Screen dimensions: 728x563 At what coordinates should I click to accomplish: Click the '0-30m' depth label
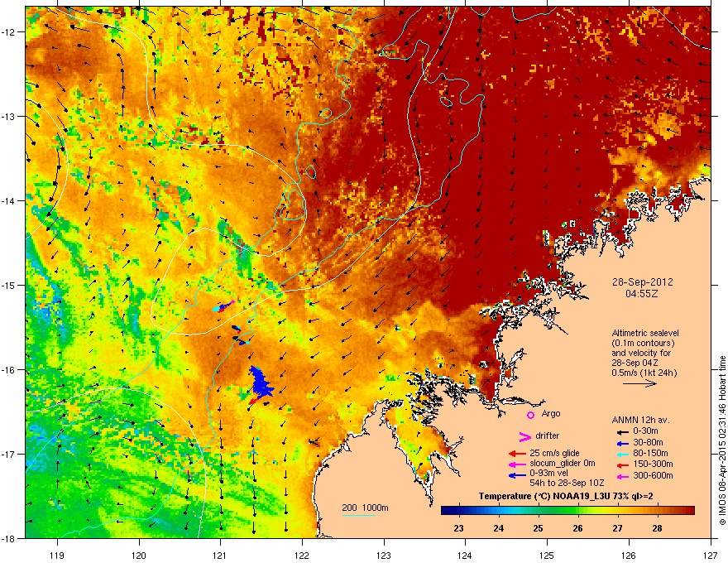(x=645, y=431)
